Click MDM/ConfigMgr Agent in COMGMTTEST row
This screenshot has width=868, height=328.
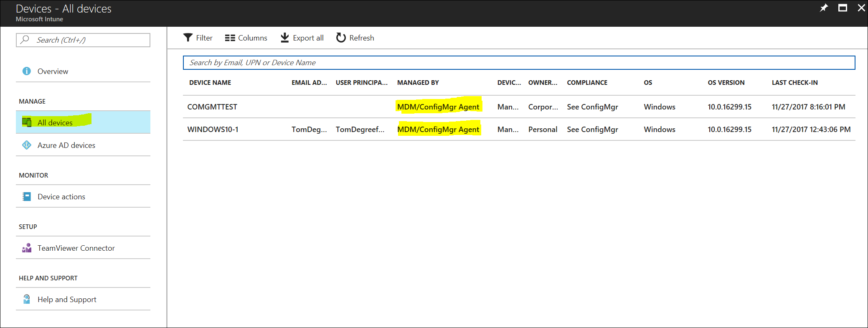(x=438, y=107)
